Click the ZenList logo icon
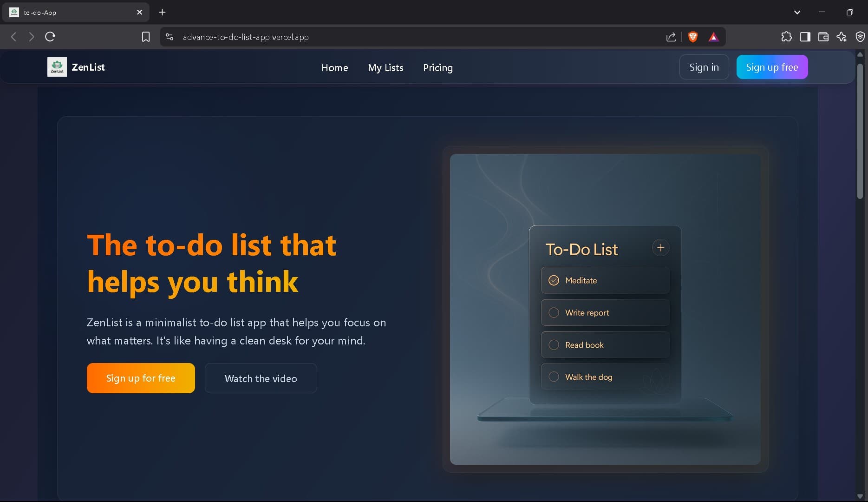This screenshot has height=502, width=868. coord(57,67)
